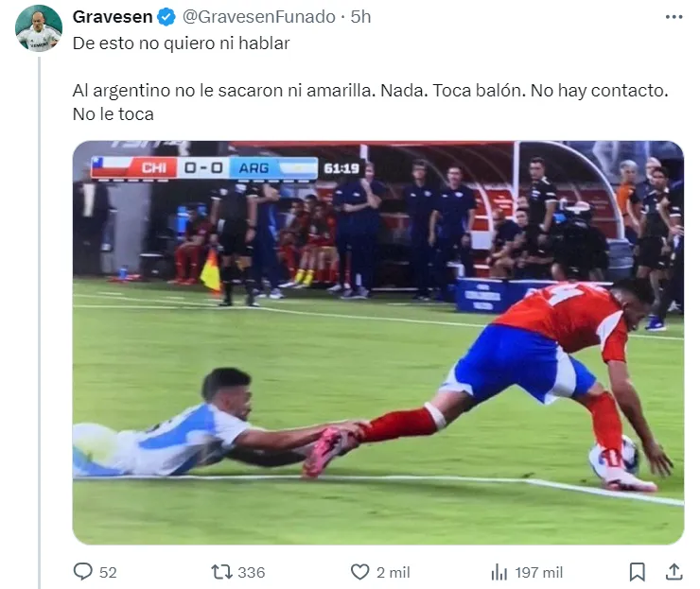This screenshot has width=700, height=589.
Task: Open the 5h timestamp link
Action: (360, 17)
